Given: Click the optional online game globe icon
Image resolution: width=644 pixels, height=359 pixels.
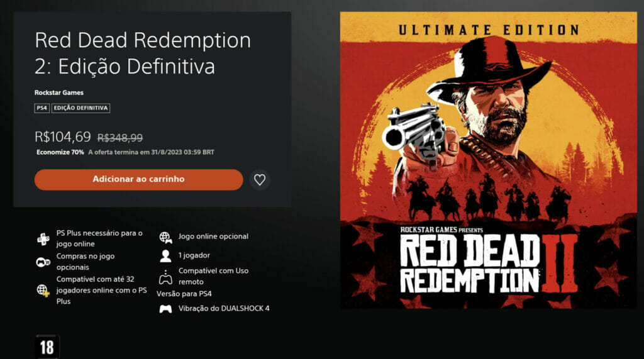Looking at the screenshot, I should click(x=165, y=237).
